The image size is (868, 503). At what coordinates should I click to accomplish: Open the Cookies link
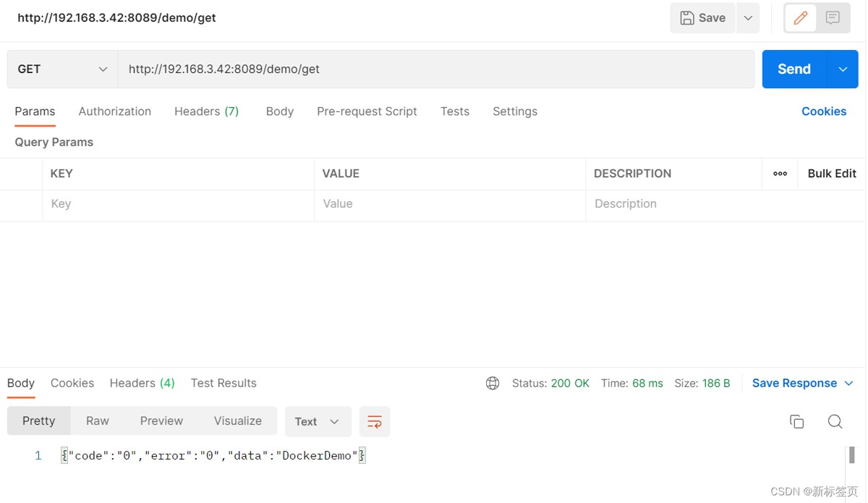[x=824, y=111]
